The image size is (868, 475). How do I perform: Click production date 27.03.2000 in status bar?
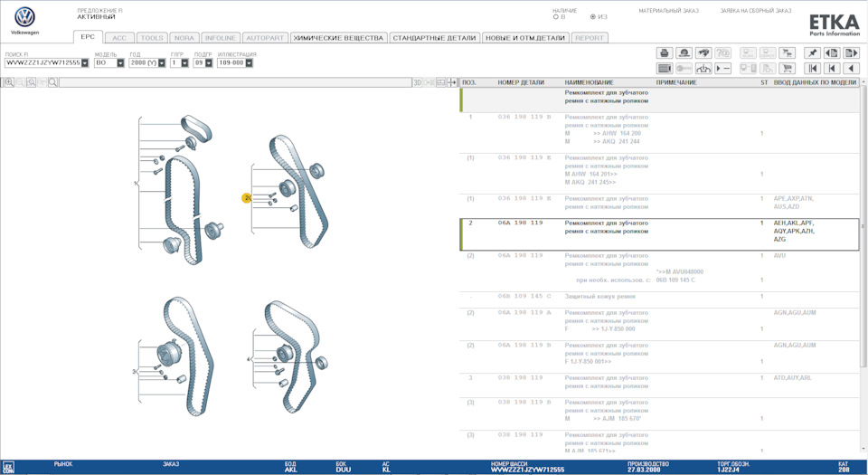coord(644,470)
